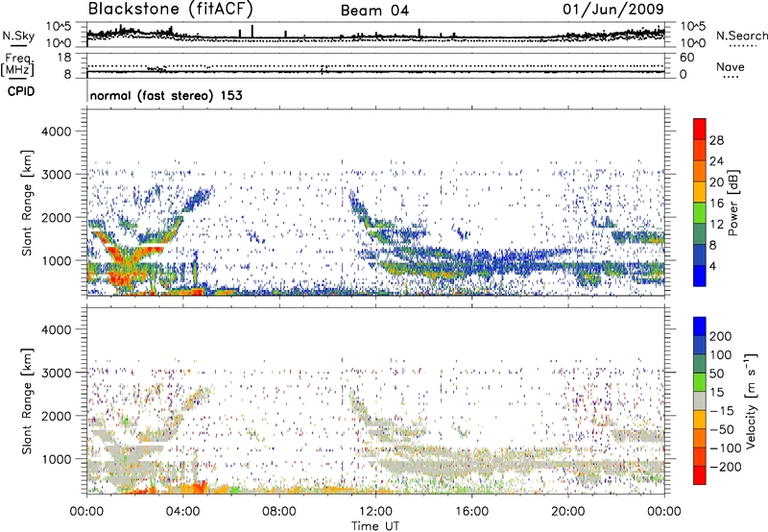Click the -100 tick label on velocity colorbar

[725, 448]
